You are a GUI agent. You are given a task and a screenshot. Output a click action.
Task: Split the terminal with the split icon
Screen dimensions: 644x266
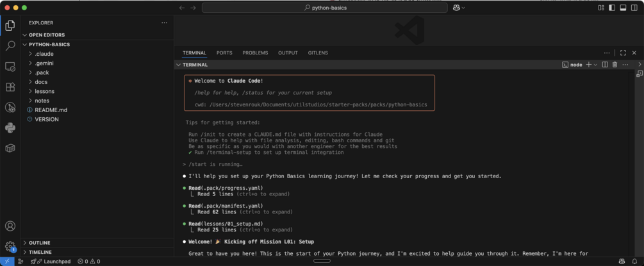click(x=604, y=65)
